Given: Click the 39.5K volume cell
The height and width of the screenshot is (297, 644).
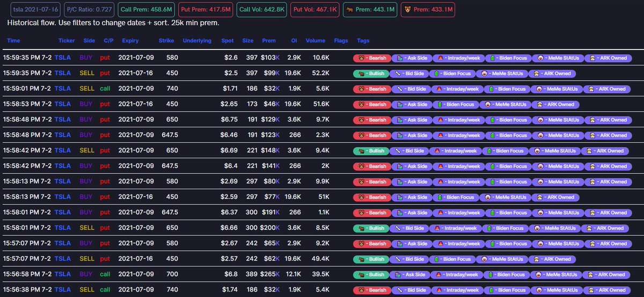Looking at the screenshot, I should tap(321, 274).
